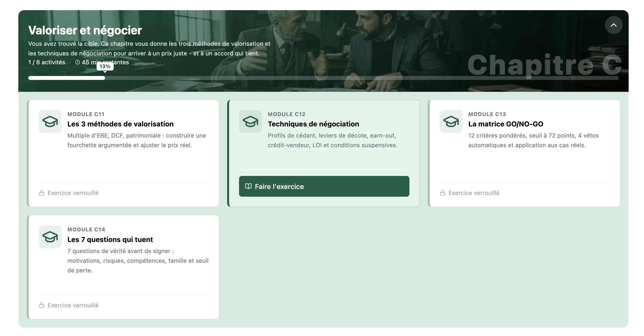Click the 'MODULE C14' label
Image resolution: width=644 pixels, height=336 pixels.
[86, 229]
